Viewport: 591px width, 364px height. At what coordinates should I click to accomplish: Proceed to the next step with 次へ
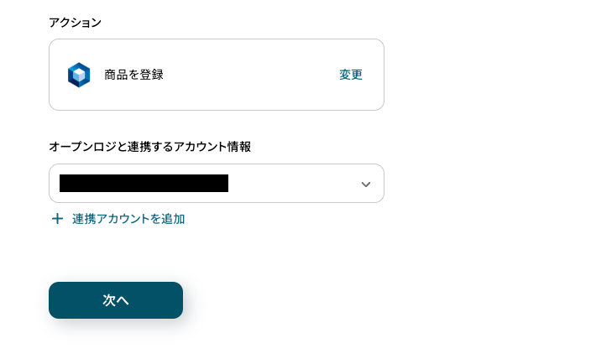pos(116,300)
